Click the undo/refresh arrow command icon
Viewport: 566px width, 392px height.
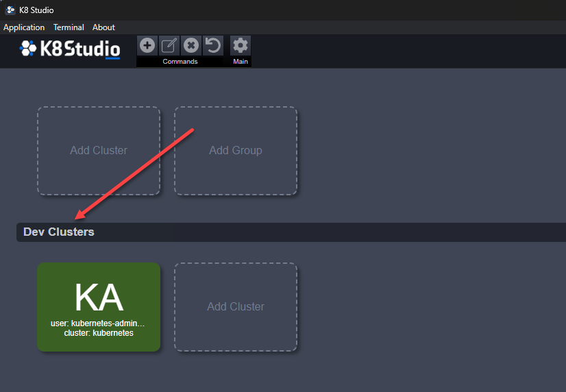click(x=213, y=45)
